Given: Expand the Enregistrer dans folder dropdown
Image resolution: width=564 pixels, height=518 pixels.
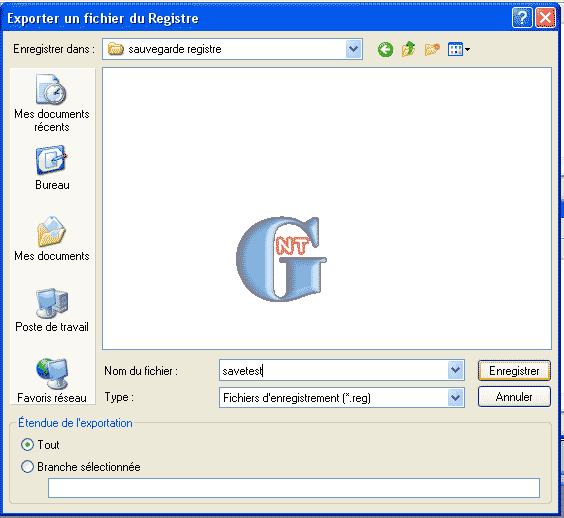Looking at the screenshot, I should 354,49.
